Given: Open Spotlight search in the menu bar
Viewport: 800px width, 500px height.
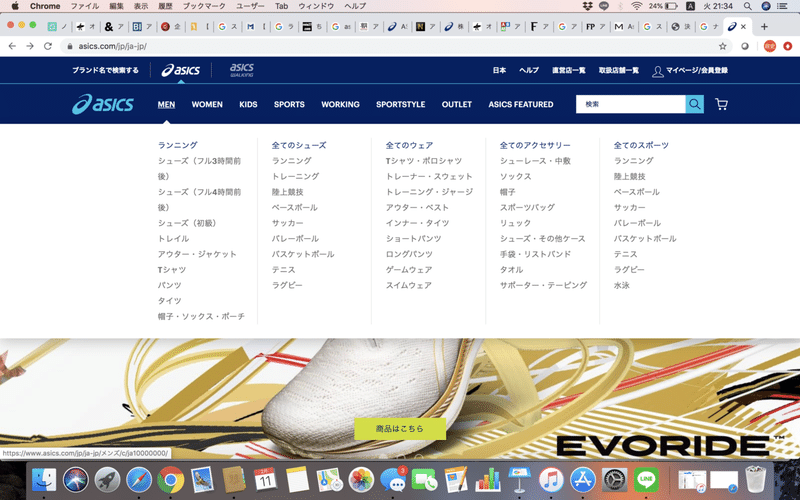Looking at the screenshot, I should pyautogui.click(x=747, y=6).
